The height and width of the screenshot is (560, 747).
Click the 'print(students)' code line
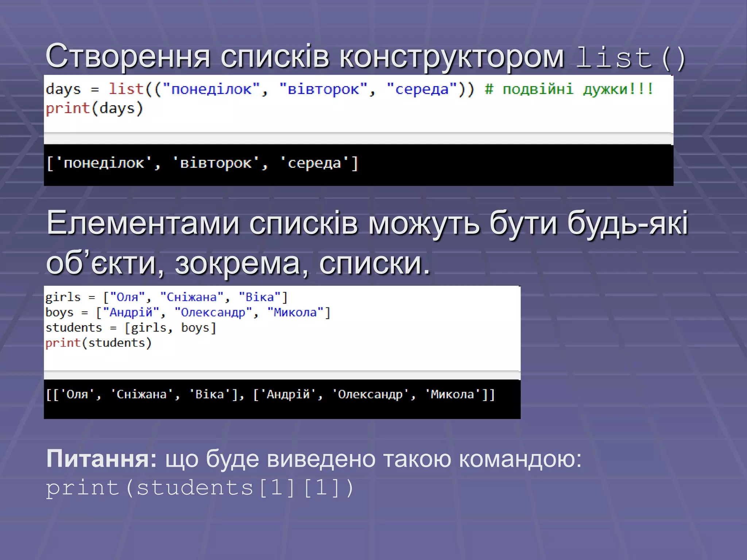tap(98, 343)
